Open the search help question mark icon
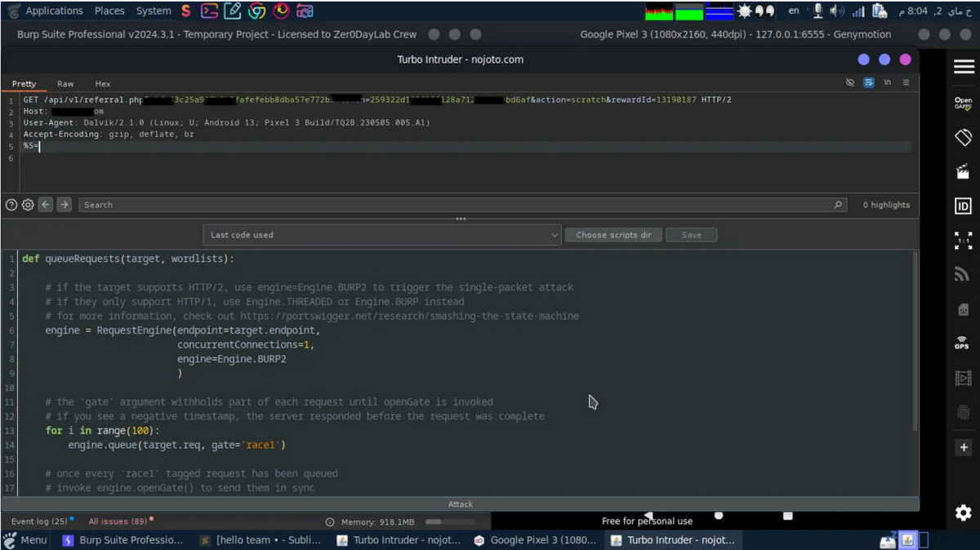 coord(11,205)
